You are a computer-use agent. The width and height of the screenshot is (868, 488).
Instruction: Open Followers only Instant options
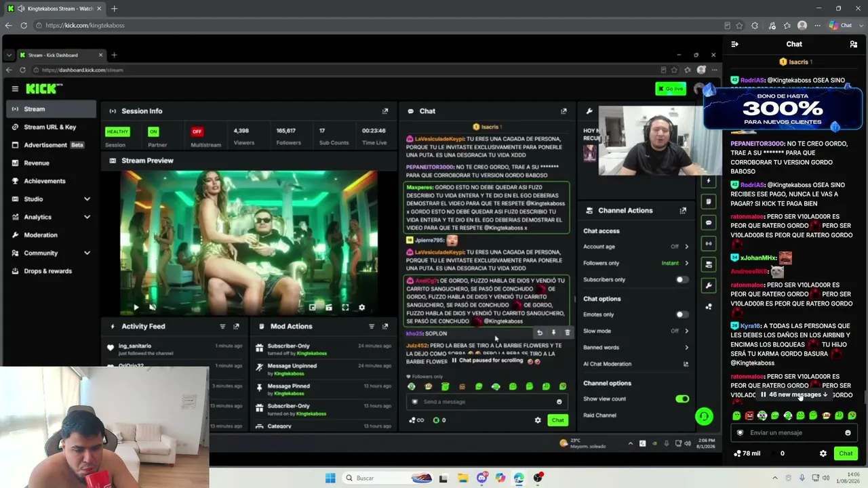click(x=635, y=263)
